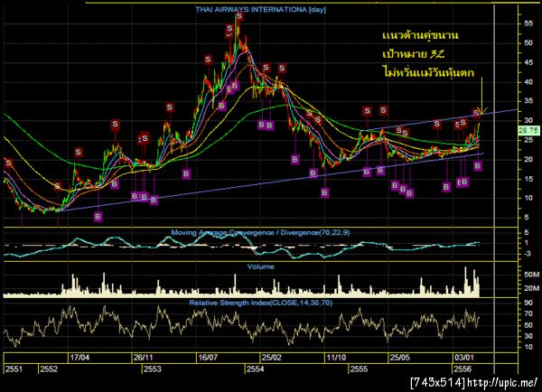Screen dimensions: 542x392
Task: Click the 55 level on price axis
Action: coord(528,23)
